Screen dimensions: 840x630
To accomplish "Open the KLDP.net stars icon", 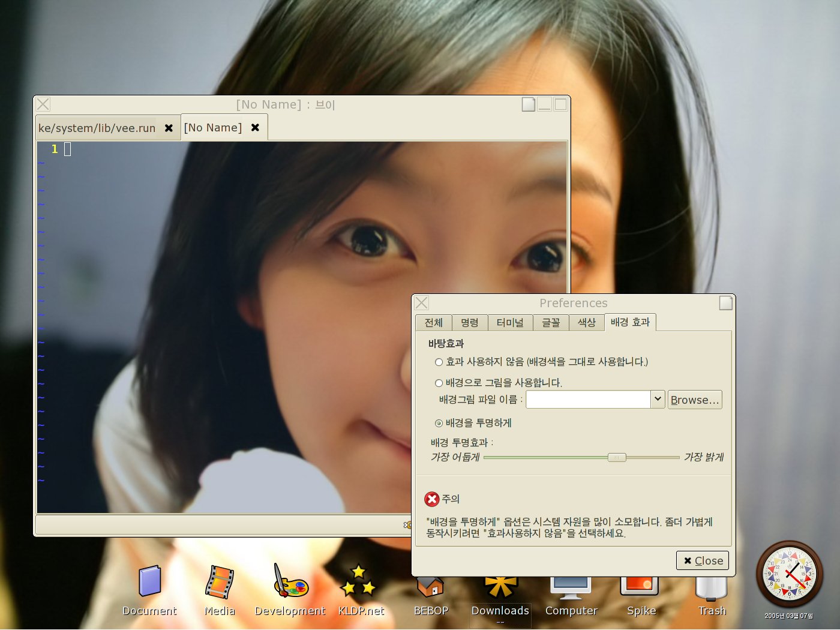I will coord(360,581).
